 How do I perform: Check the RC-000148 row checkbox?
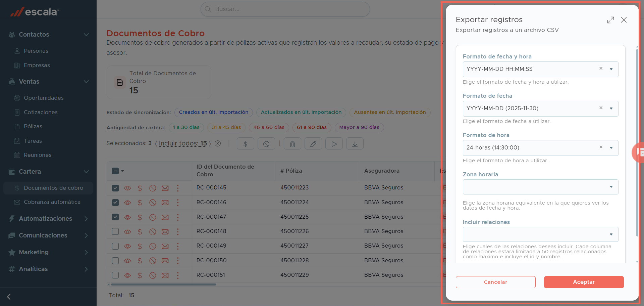click(x=115, y=231)
